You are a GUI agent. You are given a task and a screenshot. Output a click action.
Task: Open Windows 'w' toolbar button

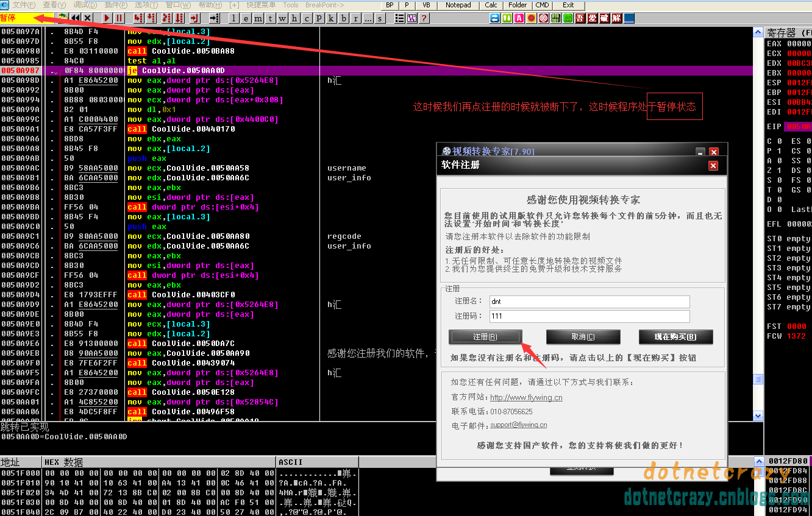point(282,18)
